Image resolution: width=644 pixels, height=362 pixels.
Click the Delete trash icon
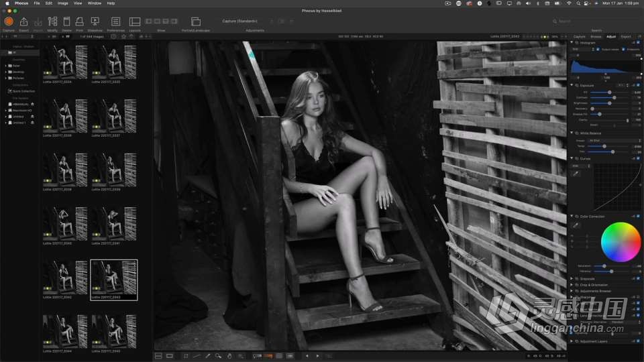click(66, 22)
